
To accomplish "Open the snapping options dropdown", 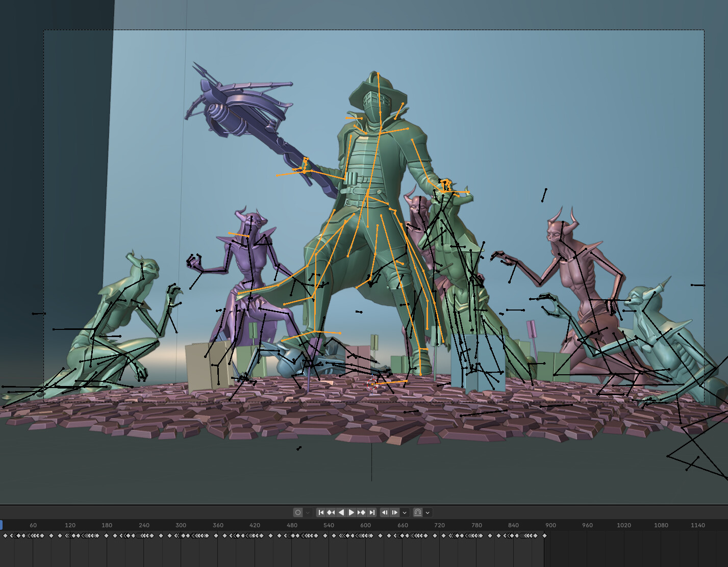I will (x=428, y=512).
